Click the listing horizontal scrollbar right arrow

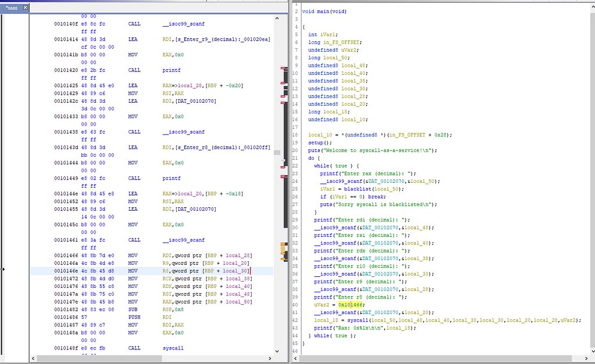click(270, 358)
